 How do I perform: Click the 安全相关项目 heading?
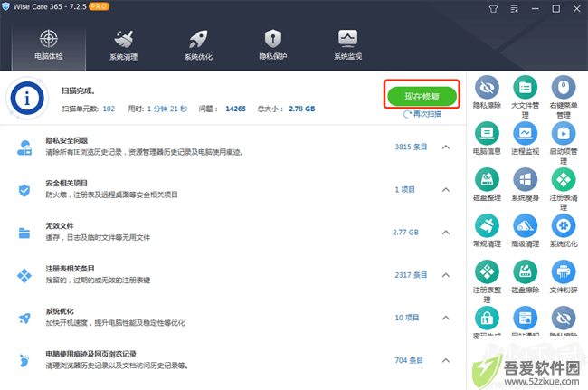pyautogui.click(x=67, y=184)
